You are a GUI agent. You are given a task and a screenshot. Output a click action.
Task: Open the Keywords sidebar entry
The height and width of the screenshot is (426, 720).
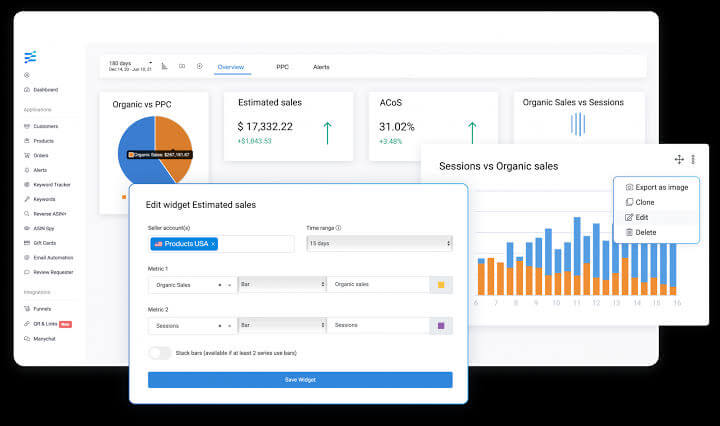pos(39,199)
